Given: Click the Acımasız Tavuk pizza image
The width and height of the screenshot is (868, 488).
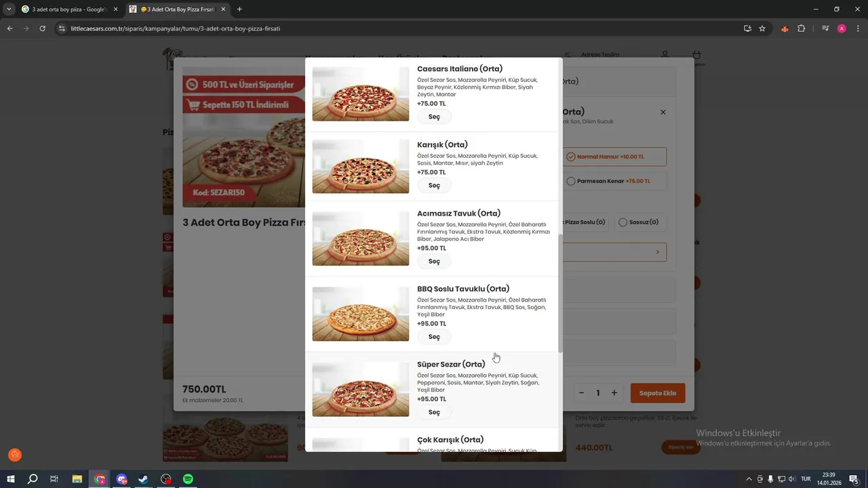Looking at the screenshot, I should click(361, 239).
